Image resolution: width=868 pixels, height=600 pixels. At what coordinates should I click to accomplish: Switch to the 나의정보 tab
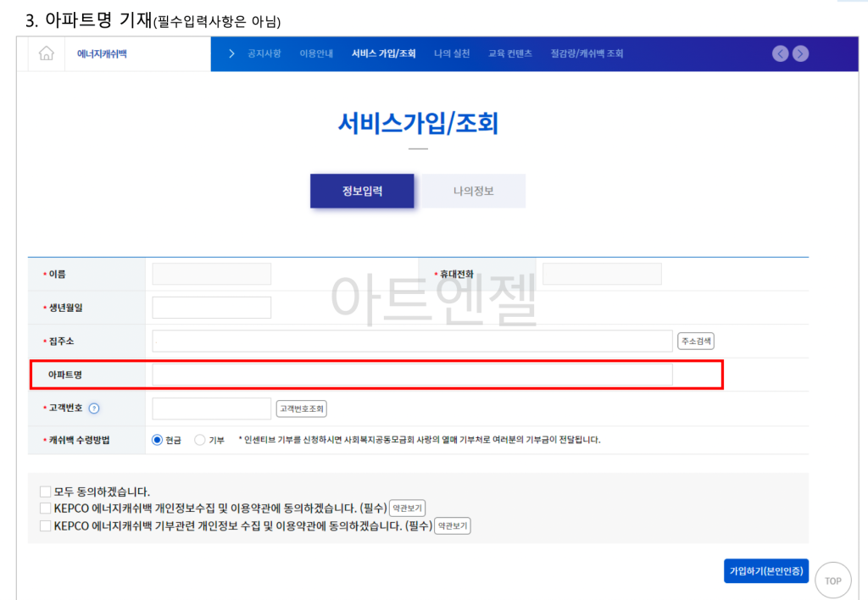coord(475,191)
